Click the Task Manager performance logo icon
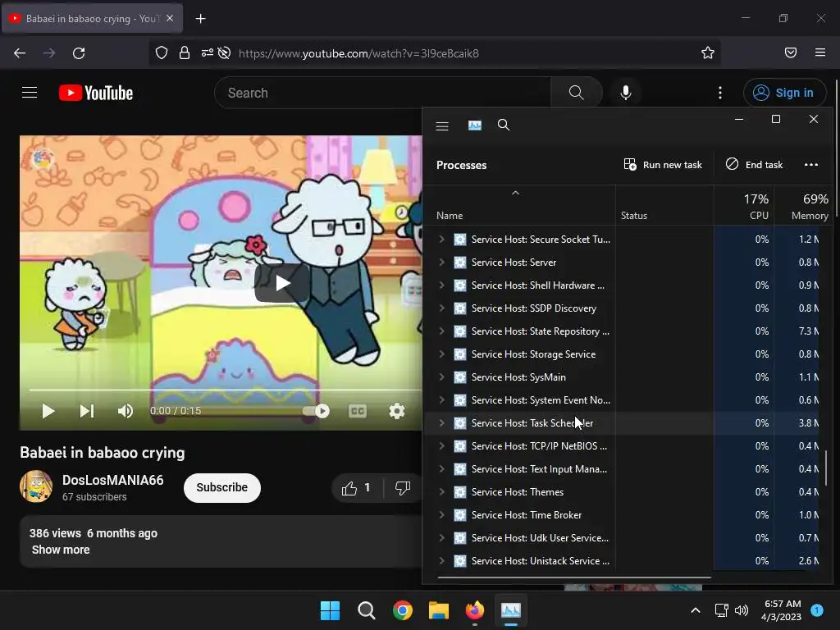This screenshot has height=630, width=840. [475, 126]
